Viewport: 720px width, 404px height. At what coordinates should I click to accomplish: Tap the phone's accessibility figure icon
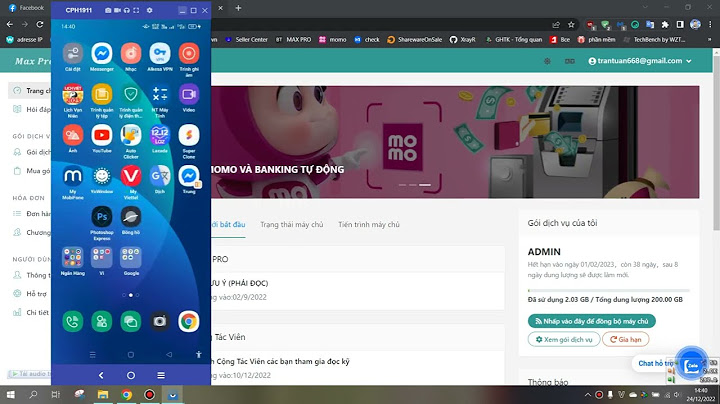click(x=198, y=354)
